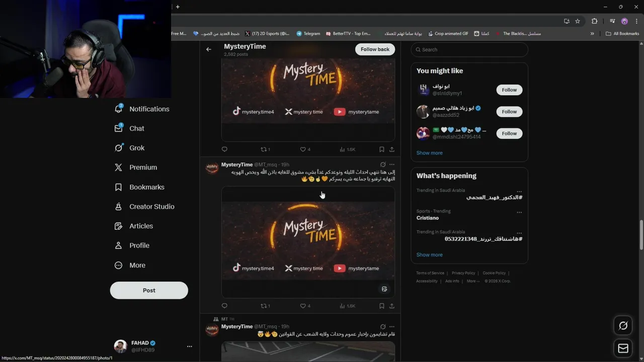
Task: Open the Privacy Policy link
Action: tap(463, 273)
